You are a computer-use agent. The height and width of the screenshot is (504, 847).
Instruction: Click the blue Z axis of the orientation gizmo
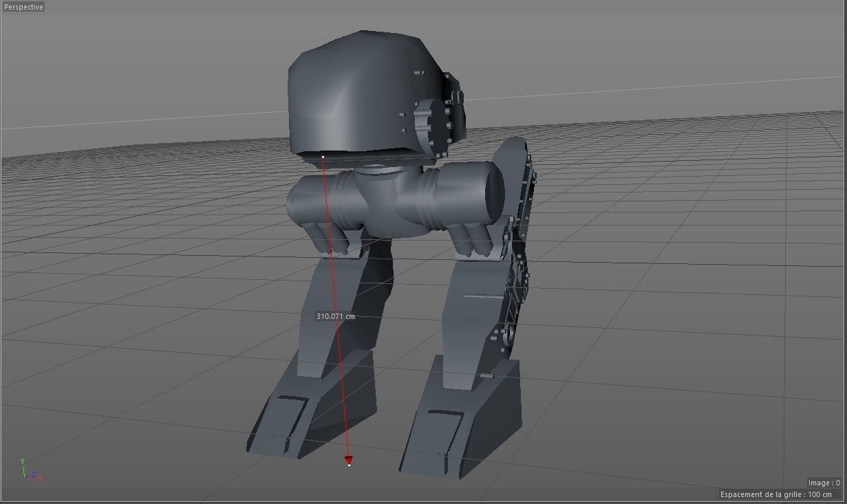point(33,472)
